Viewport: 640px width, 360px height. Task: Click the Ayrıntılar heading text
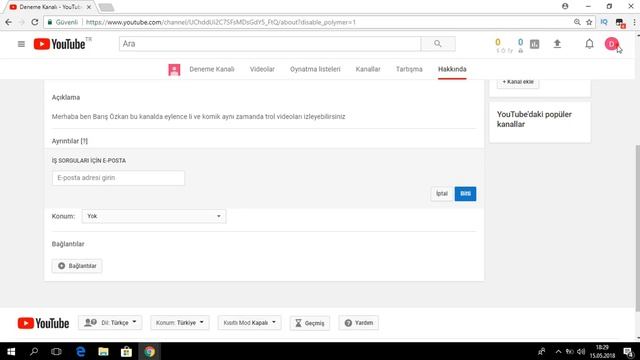70,141
